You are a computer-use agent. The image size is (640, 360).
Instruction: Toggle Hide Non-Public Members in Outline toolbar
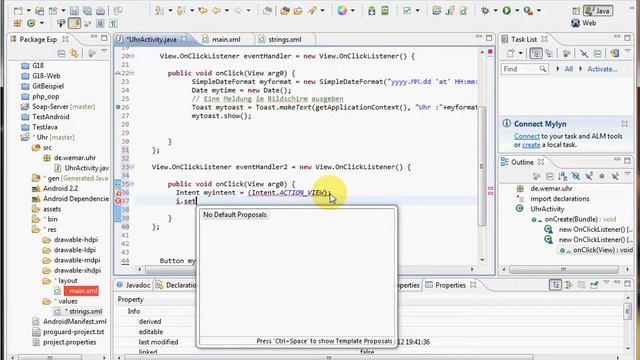pyautogui.click(x=602, y=176)
